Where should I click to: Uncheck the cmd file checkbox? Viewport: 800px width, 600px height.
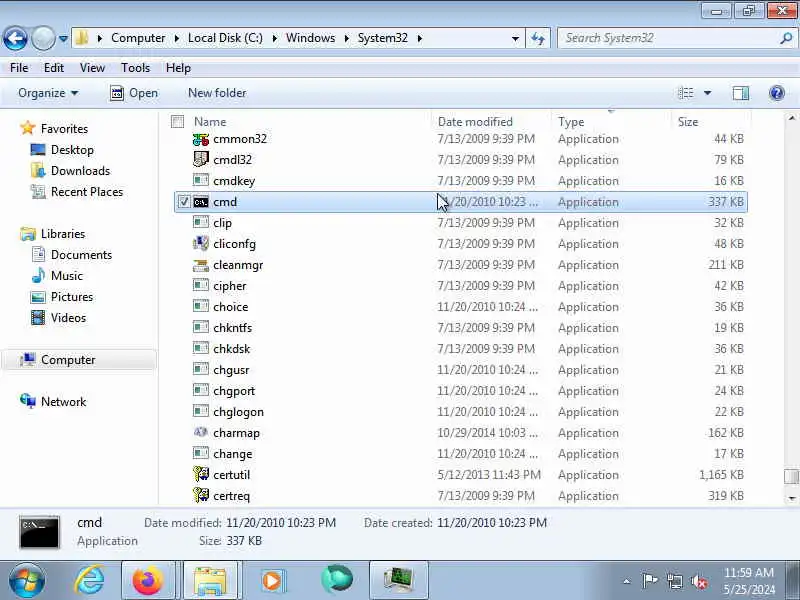tap(184, 202)
